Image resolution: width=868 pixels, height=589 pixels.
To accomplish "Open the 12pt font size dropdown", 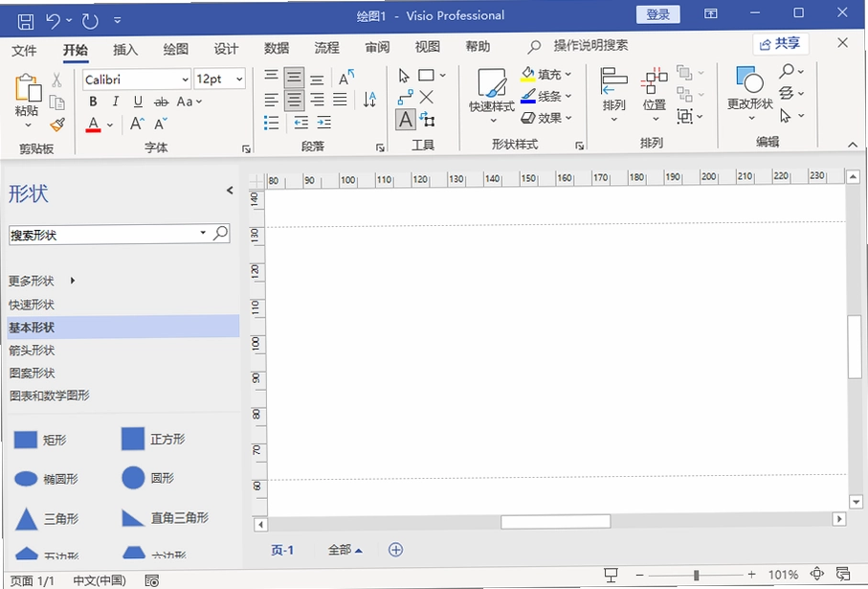I will point(220,79).
